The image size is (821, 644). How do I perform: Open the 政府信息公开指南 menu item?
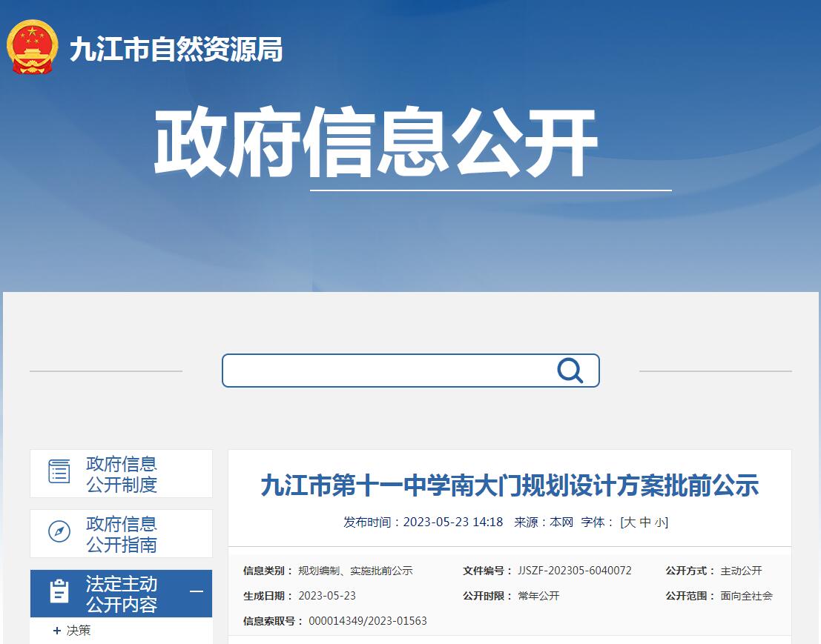tap(122, 534)
